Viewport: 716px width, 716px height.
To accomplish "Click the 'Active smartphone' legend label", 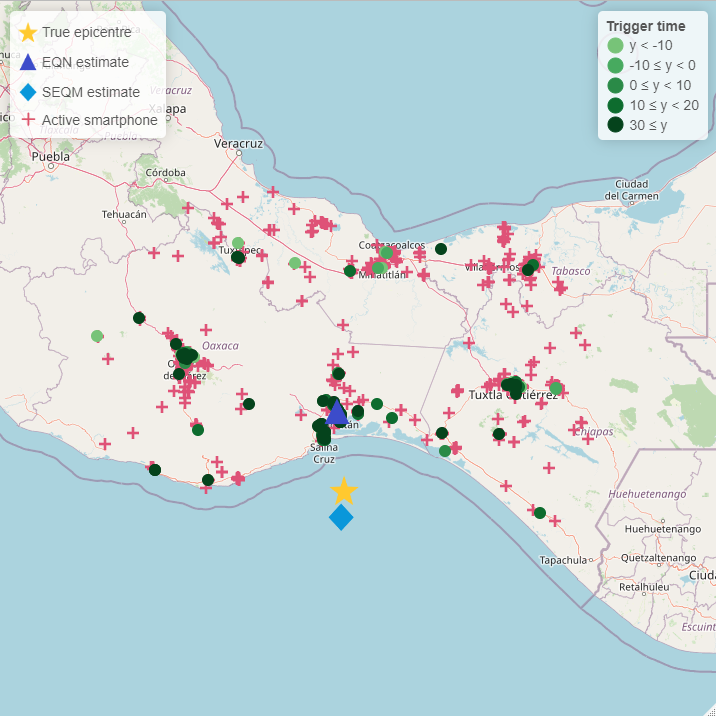I will [x=99, y=120].
